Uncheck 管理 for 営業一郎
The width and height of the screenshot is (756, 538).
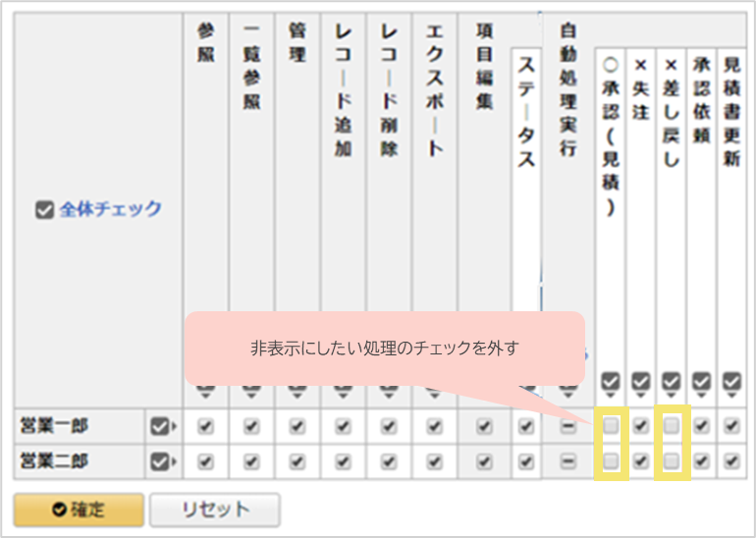click(x=297, y=426)
